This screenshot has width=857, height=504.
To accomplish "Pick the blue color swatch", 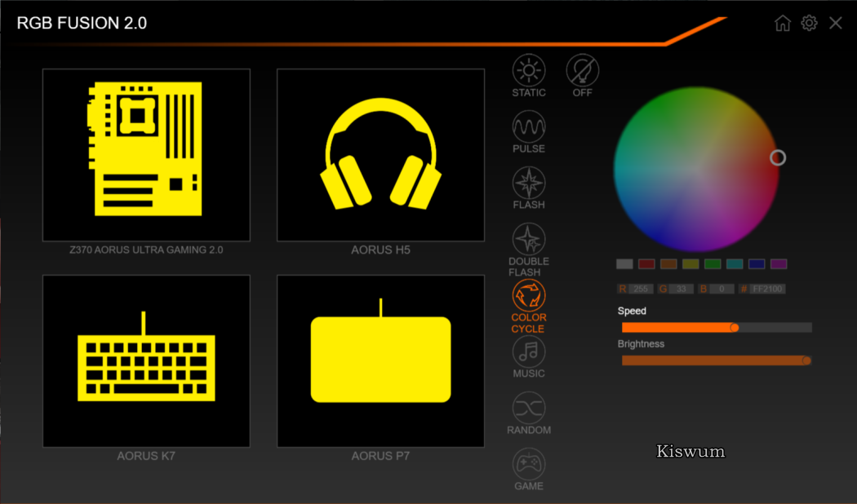I will point(757,264).
